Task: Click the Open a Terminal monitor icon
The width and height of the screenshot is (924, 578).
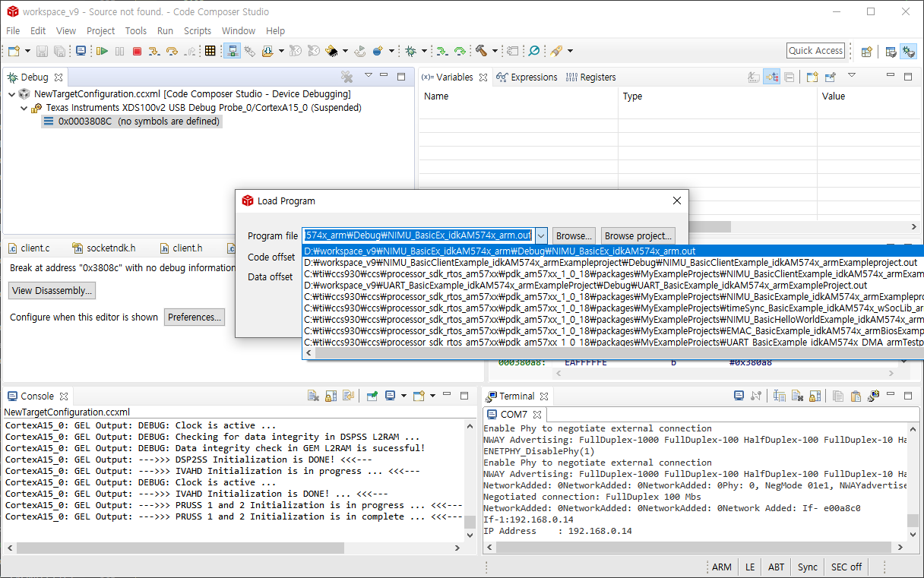Action: (739, 396)
